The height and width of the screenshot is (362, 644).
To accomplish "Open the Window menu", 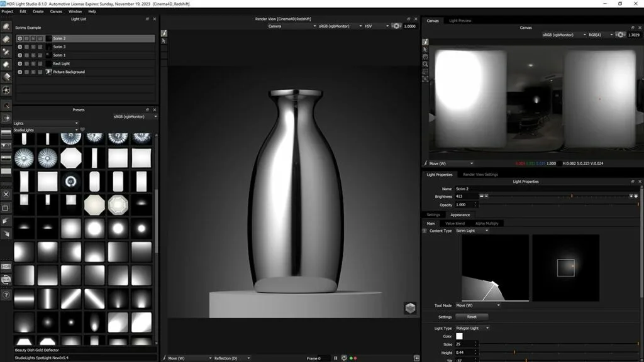I will coord(75,11).
